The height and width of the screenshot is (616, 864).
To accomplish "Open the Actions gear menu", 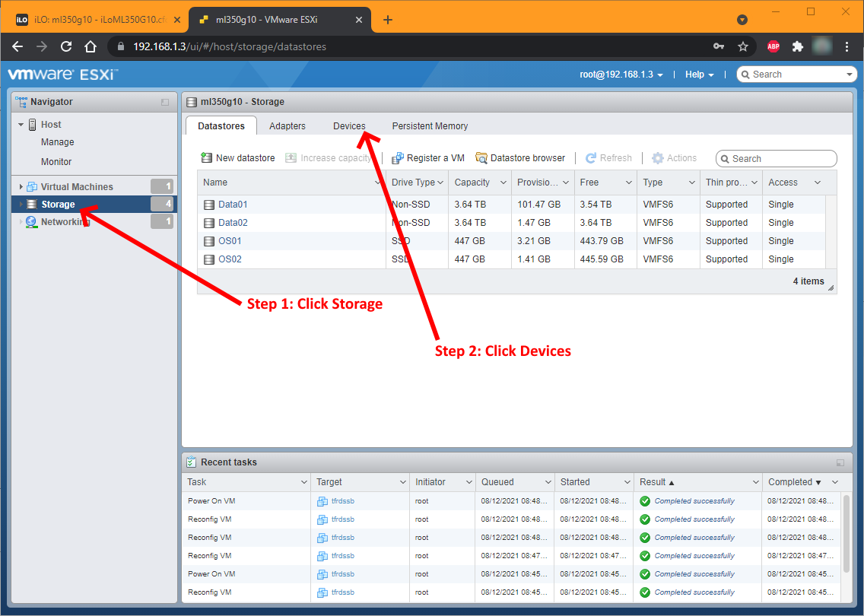I will pyautogui.click(x=674, y=158).
